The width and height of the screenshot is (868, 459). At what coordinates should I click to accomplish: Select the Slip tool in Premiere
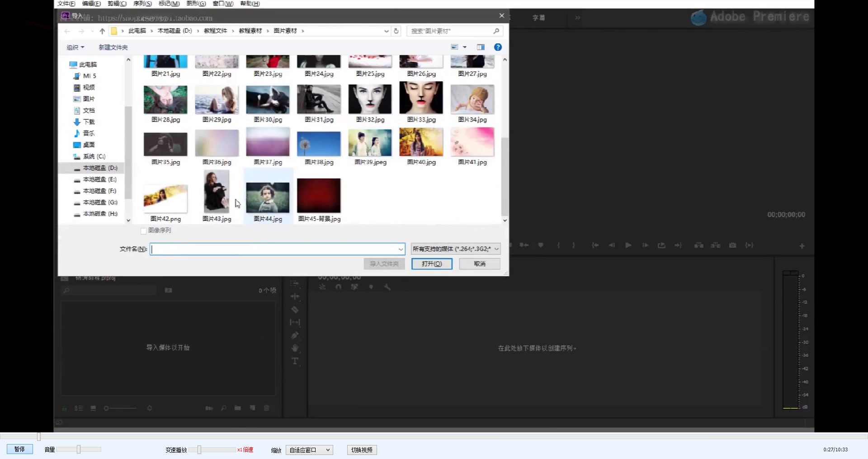pyautogui.click(x=295, y=322)
